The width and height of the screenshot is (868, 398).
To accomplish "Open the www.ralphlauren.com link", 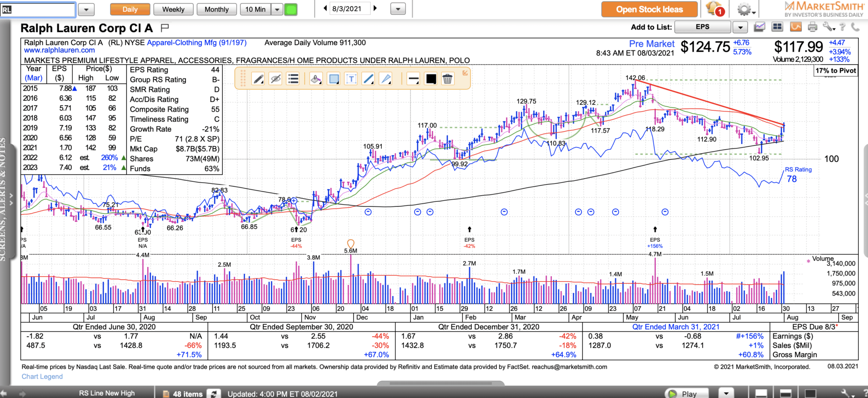I will click(59, 50).
